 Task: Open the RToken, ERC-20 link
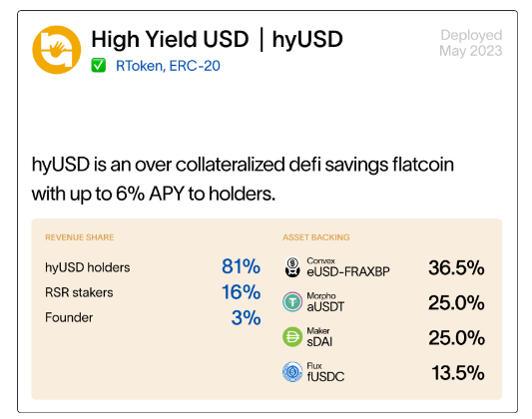click(168, 66)
